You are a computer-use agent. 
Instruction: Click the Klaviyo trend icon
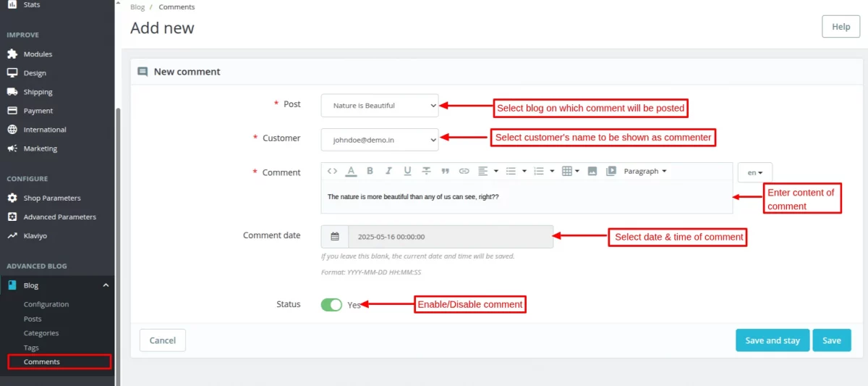12,235
